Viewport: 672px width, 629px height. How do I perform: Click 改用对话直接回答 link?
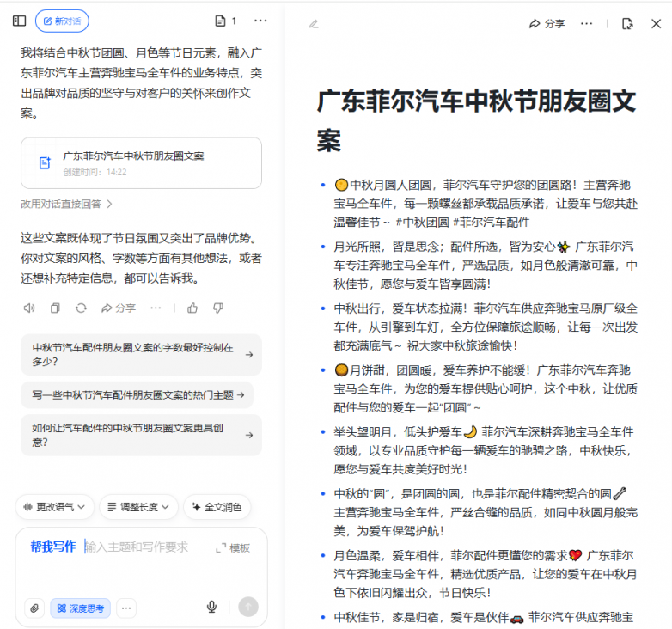pos(66,204)
